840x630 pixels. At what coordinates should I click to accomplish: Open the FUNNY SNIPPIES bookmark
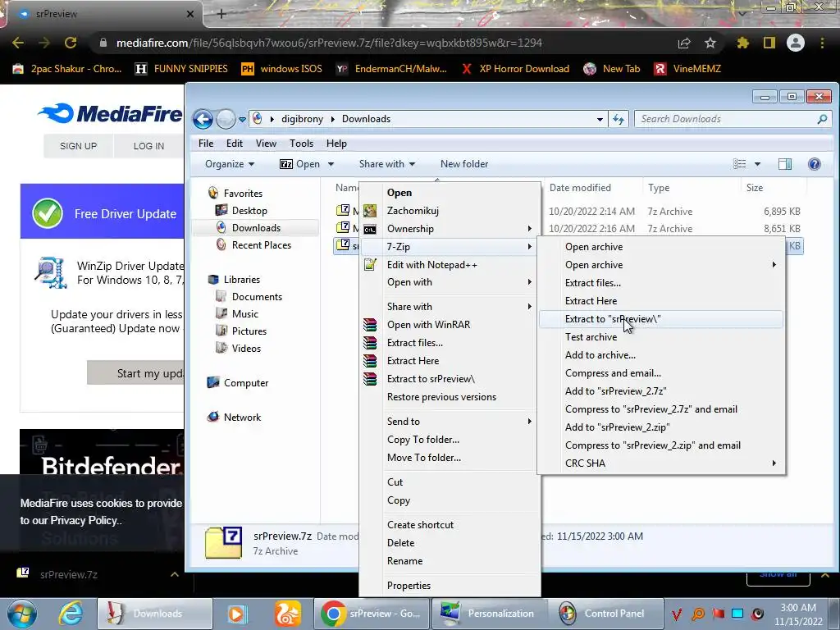[x=182, y=69]
